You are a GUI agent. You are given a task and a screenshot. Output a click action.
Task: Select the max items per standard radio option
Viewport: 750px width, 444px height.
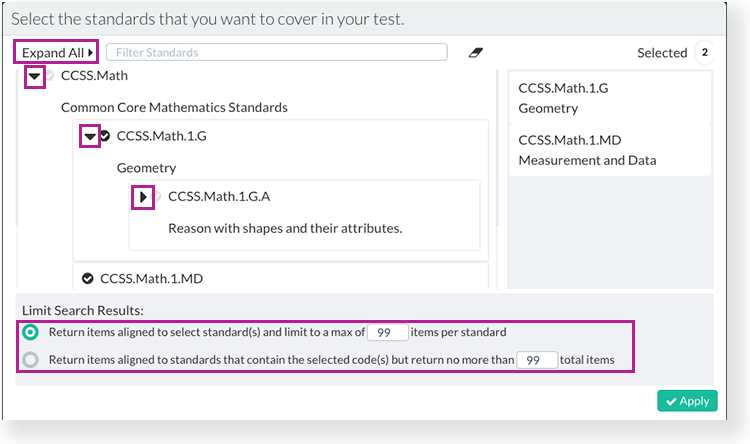pyautogui.click(x=30, y=332)
